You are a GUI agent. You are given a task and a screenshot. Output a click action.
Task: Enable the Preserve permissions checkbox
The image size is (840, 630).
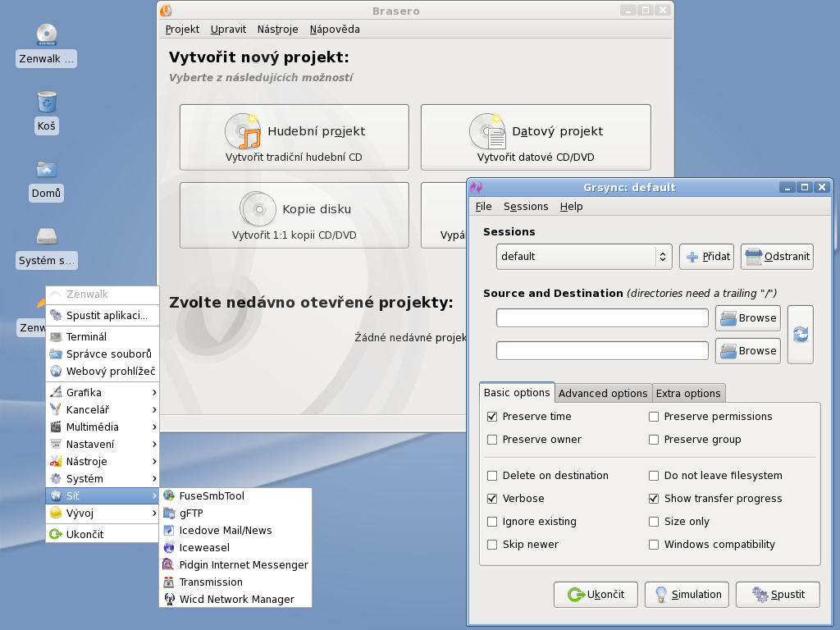point(654,416)
